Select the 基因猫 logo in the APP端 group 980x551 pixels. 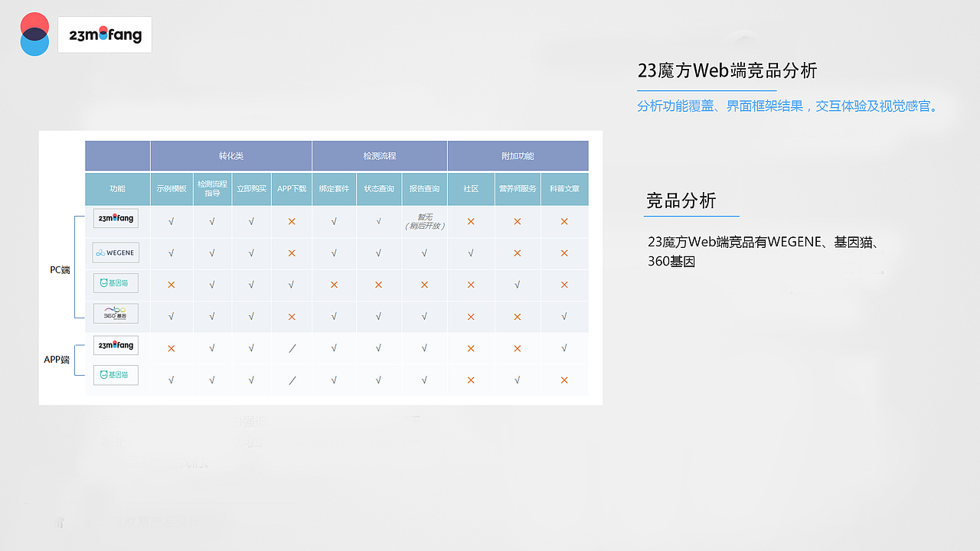coord(116,375)
